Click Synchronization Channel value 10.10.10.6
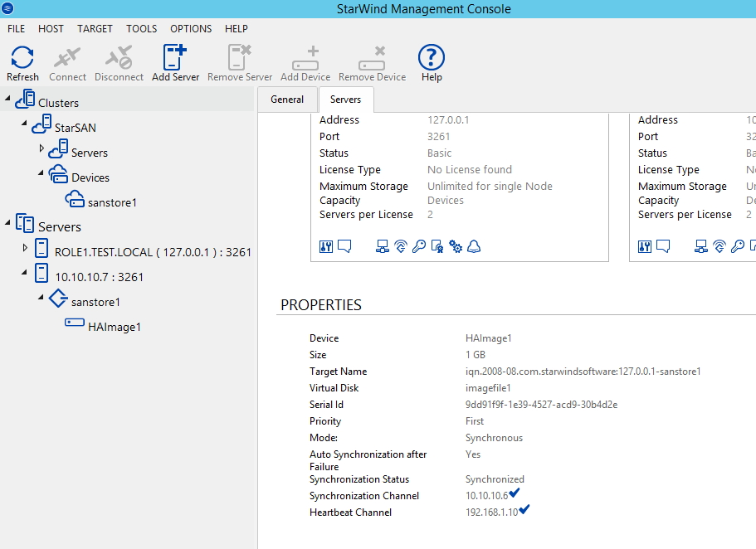The image size is (756, 549). click(x=486, y=496)
